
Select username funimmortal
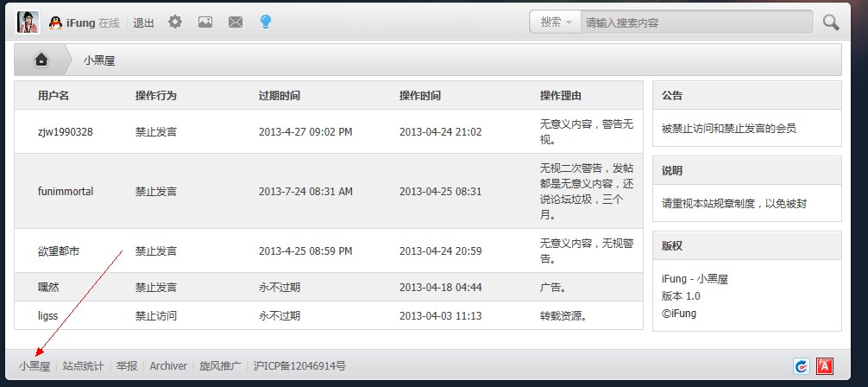[66, 191]
